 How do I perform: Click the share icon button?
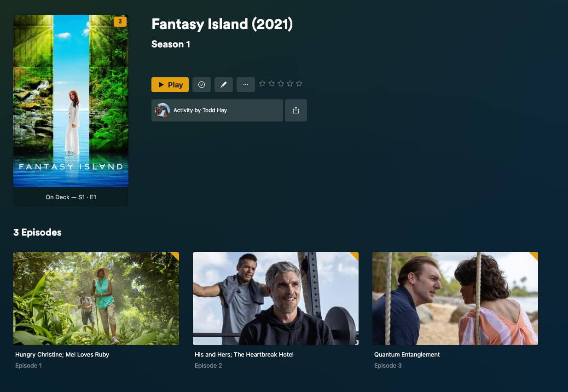point(296,110)
